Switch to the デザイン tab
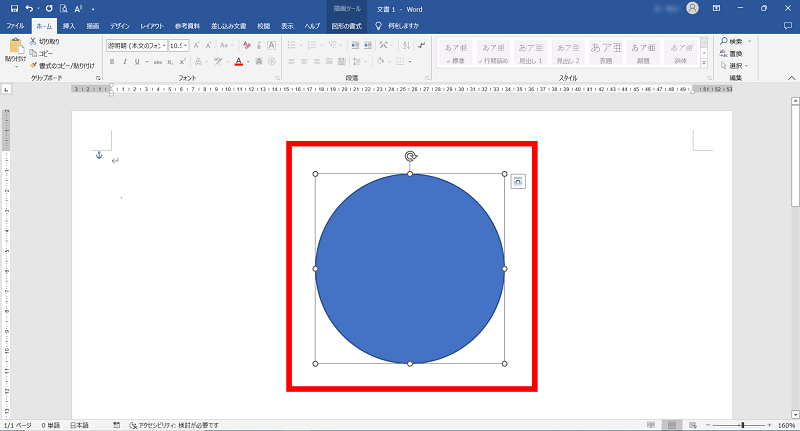The height and width of the screenshot is (431, 800). click(119, 26)
